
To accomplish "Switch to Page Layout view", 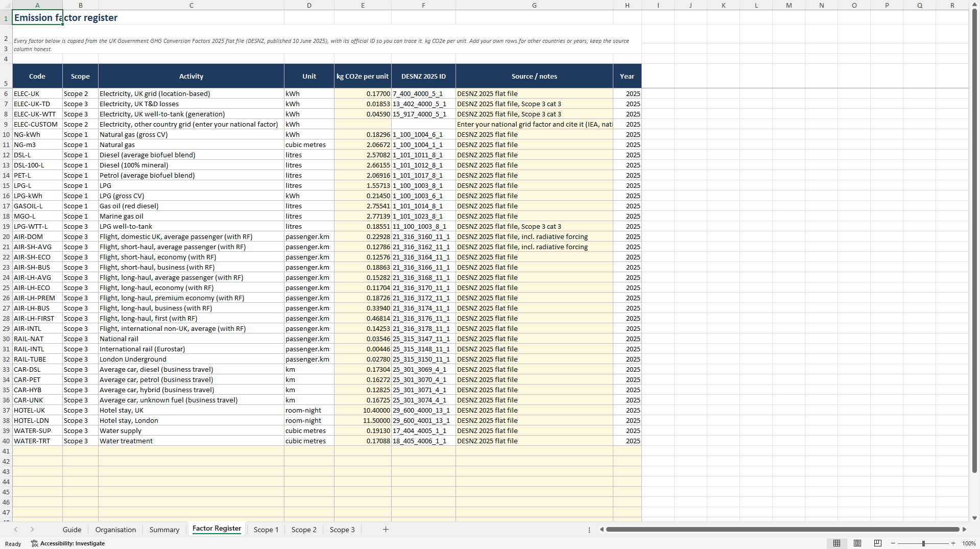I will [x=857, y=543].
